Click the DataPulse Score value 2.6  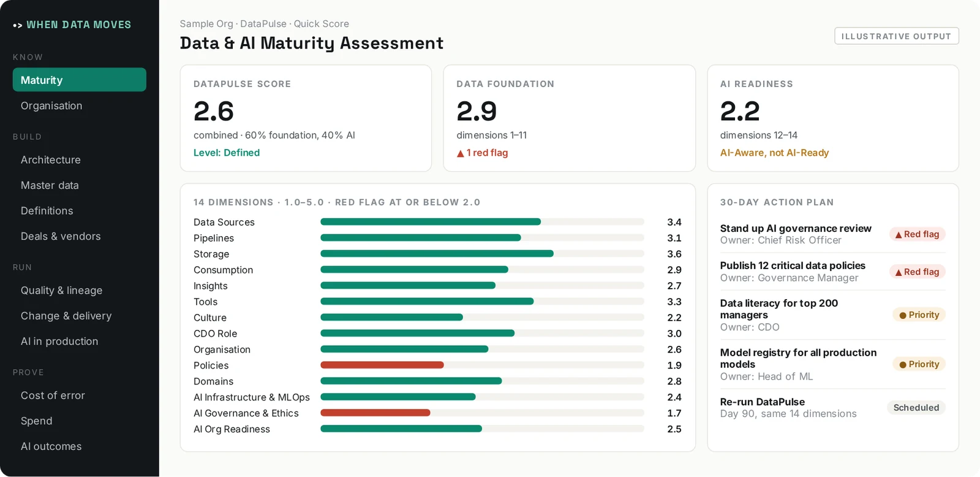click(x=214, y=112)
